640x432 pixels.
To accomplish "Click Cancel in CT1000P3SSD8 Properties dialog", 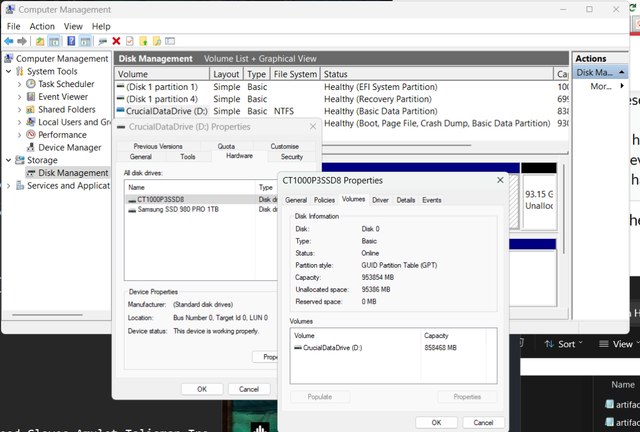I will tap(483, 423).
